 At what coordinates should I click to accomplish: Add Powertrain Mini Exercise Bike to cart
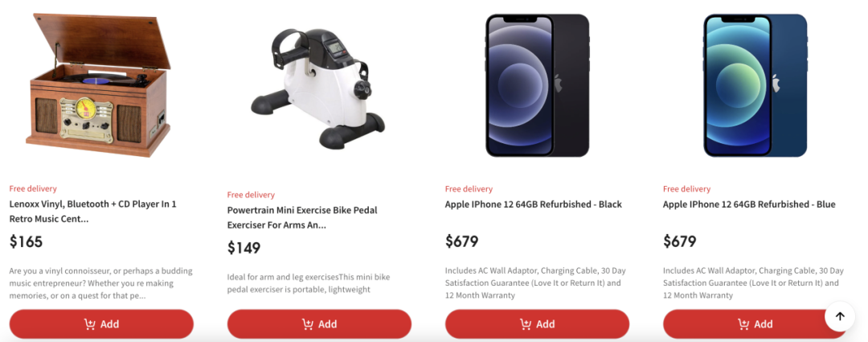pos(319,324)
